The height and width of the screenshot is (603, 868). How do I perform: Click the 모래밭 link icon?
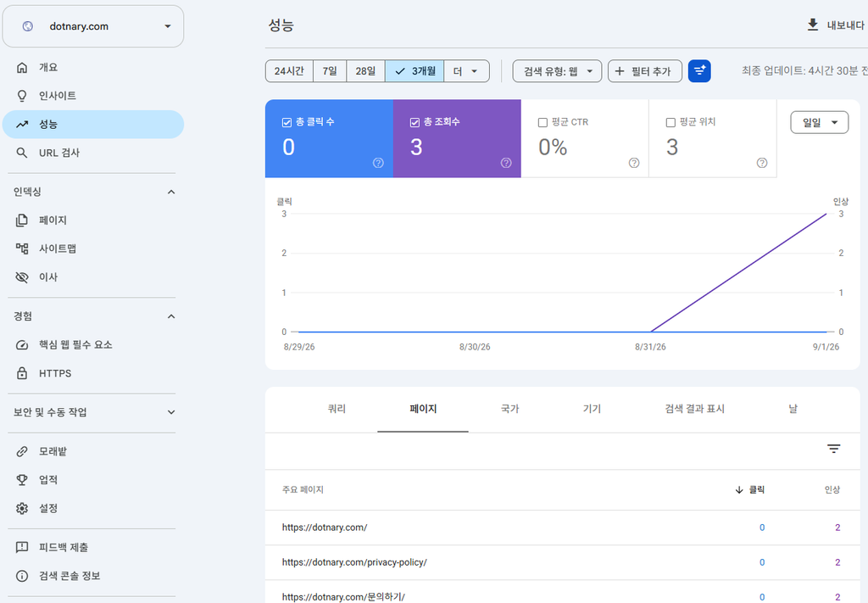pyautogui.click(x=21, y=451)
